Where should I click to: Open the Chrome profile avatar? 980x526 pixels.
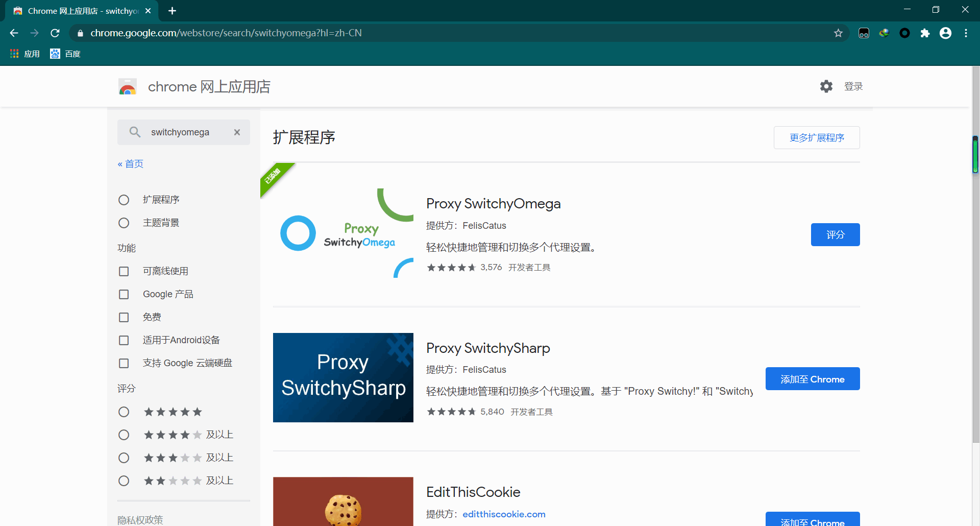[x=945, y=33]
